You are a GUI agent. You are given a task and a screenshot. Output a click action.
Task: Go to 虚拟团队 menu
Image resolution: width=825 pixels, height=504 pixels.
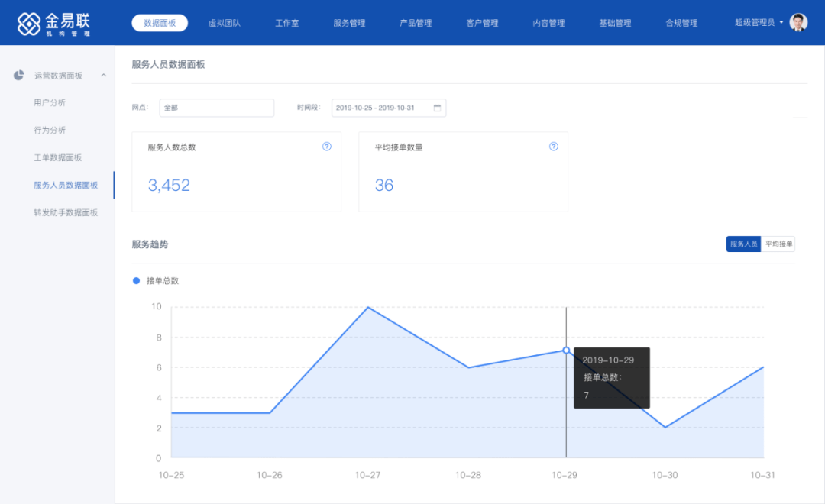click(224, 23)
